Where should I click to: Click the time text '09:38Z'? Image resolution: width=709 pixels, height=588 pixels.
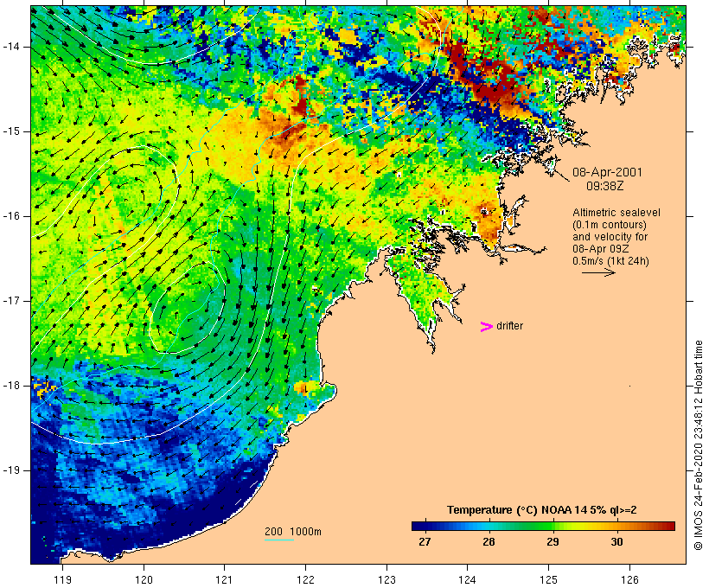pos(605,186)
